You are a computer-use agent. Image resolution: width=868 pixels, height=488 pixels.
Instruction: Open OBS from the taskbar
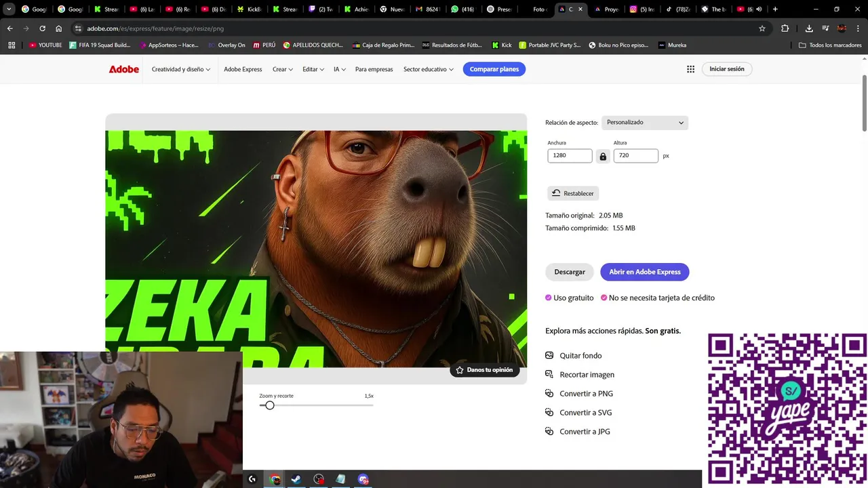pyautogui.click(x=319, y=479)
